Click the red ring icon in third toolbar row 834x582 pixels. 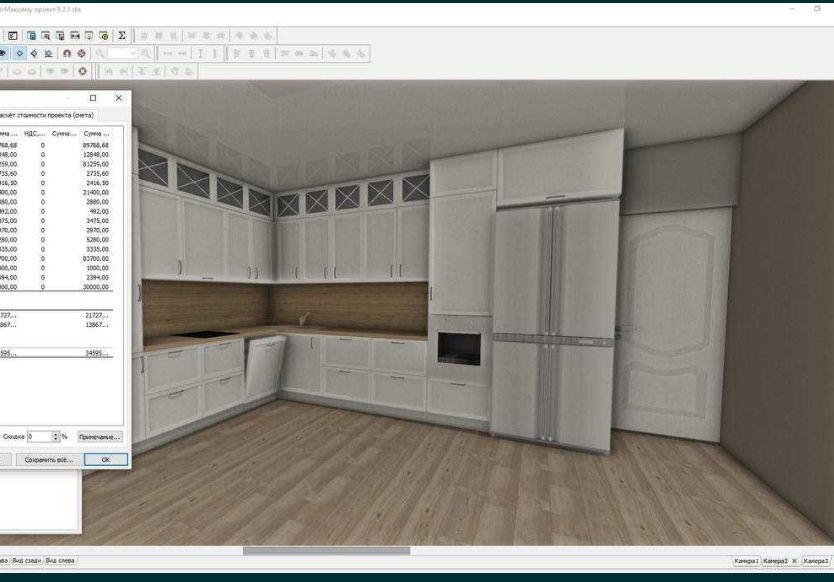pos(82,71)
